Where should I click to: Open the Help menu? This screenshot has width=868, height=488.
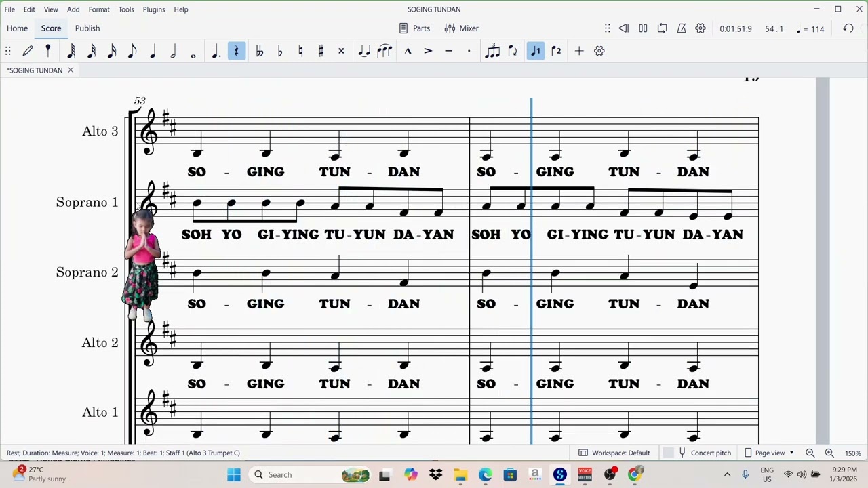point(181,9)
